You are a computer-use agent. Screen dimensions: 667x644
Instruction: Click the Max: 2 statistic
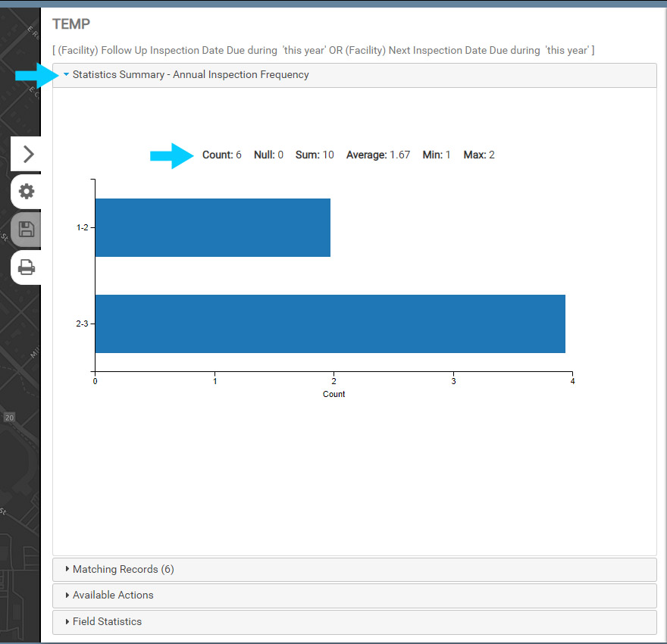pos(479,155)
